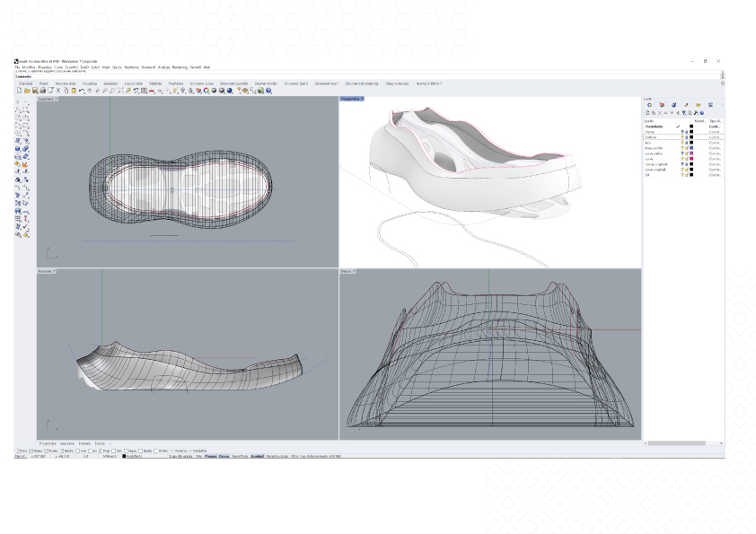Select the 3d layer row

[x=682, y=175]
